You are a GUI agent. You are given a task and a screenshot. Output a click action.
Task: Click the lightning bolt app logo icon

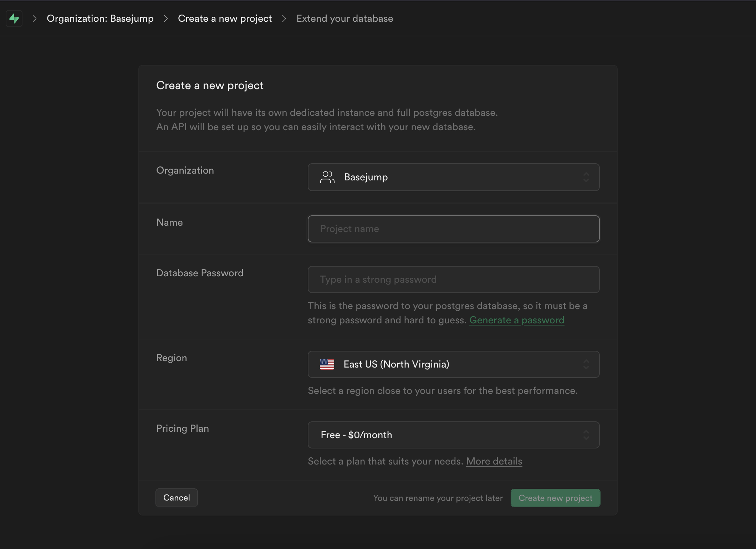pos(14,17)
